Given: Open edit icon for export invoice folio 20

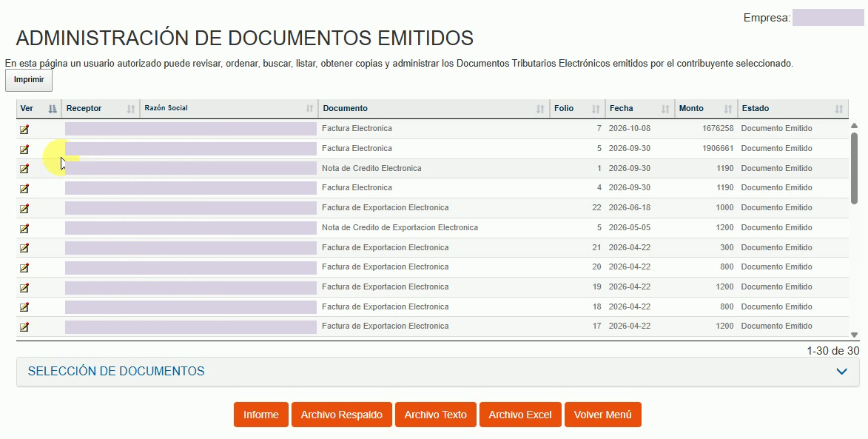Looking at the screenshot, I should click(24, 267).
